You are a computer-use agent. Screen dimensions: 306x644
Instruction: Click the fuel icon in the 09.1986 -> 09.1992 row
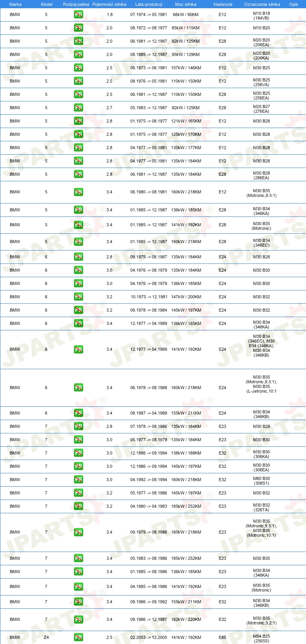coord(78,602)
